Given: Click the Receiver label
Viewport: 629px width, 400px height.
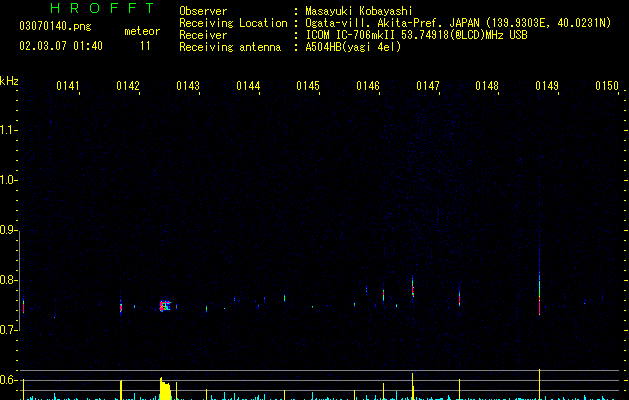Looking at the screenshot, I should tap(203, 35).
